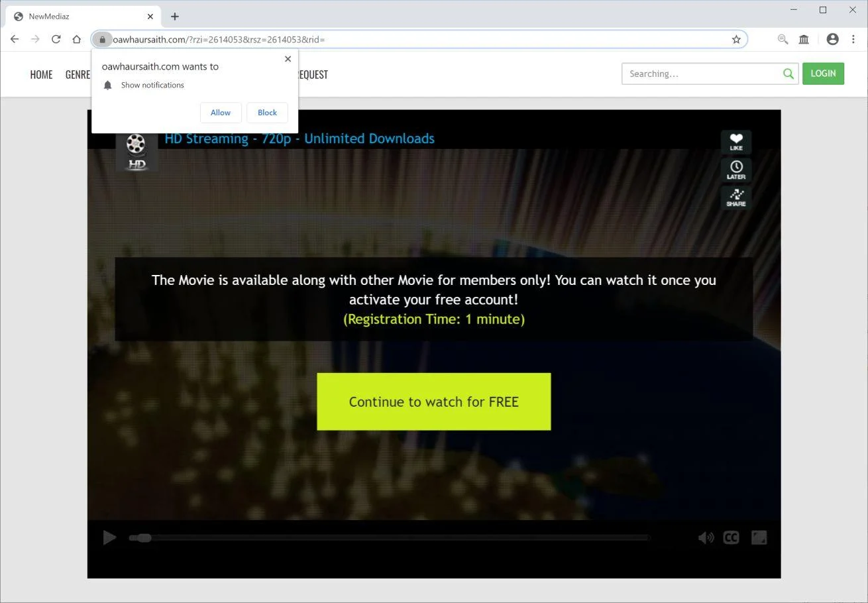Block notifications from oawhaursaith.com
Image resolution: width=868 pixels, height=603 pixels.
[x=267, y=113]
